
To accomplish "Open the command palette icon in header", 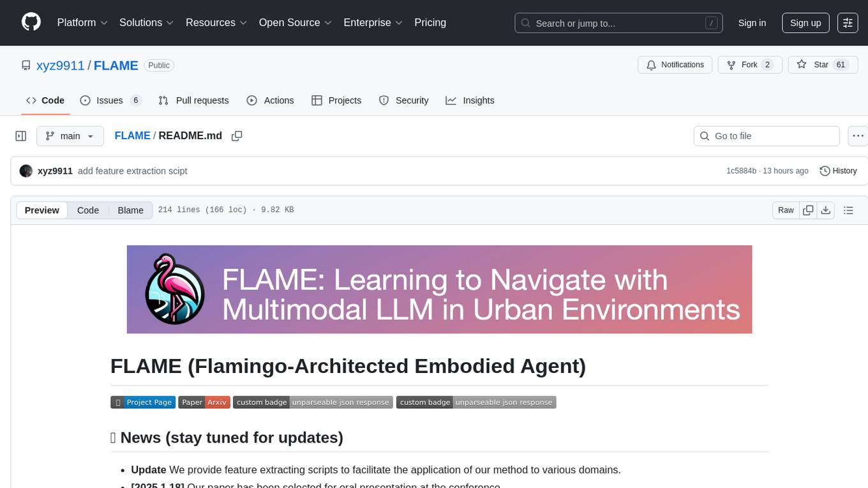I will (x=848, y=22).
